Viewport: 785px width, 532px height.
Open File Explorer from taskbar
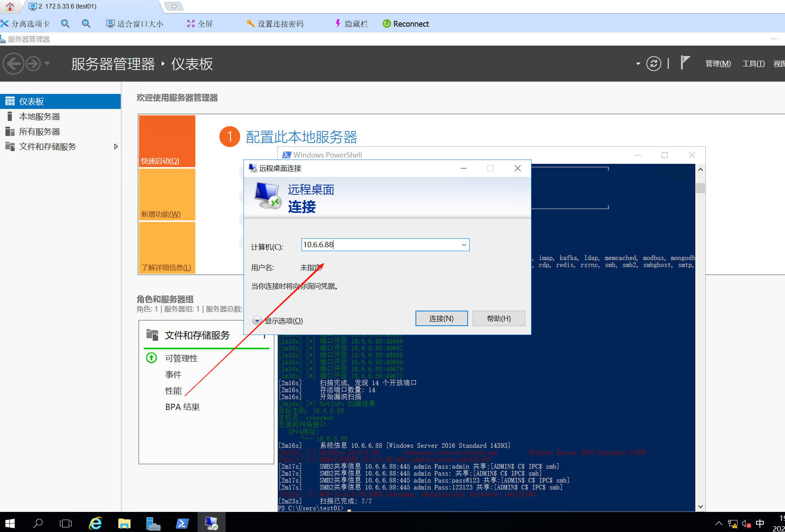pos(124,523)
